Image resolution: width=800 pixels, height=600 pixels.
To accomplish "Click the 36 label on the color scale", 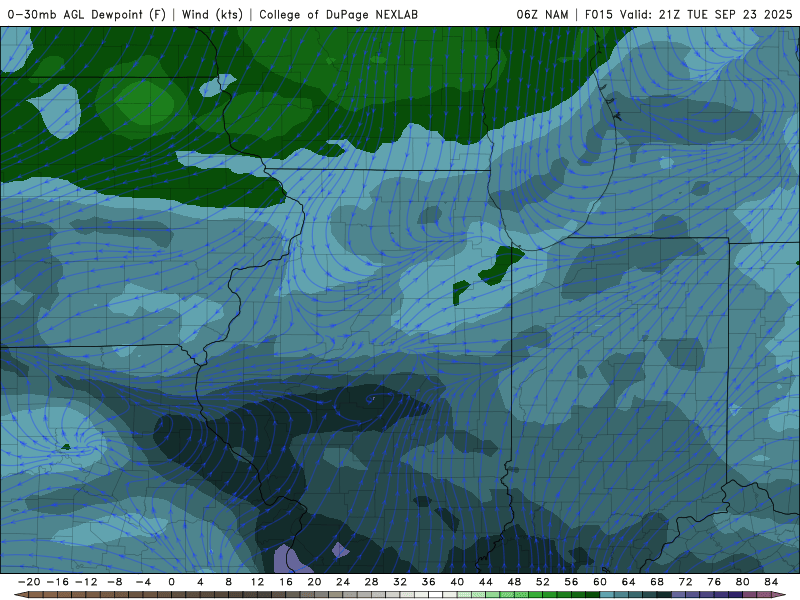I will pos(429,582).
